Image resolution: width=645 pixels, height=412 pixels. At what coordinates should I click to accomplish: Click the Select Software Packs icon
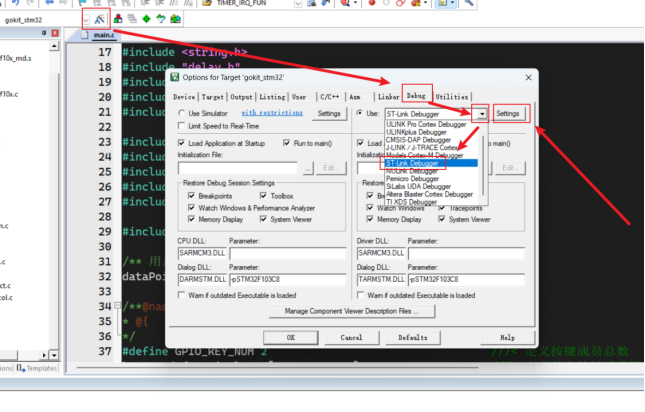click(161, 19)
